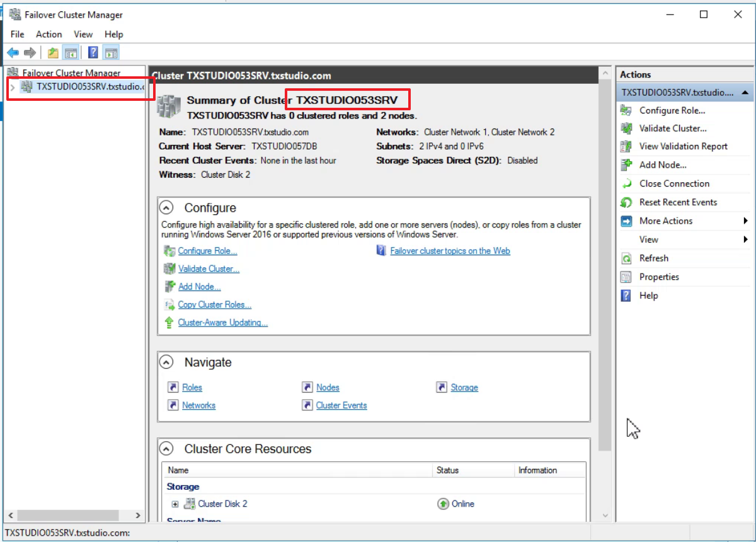Image resolution: width=756 pixels, height=542 pixels.
Task: Click Configure Role in Actions pane
Action: [672, 110]
